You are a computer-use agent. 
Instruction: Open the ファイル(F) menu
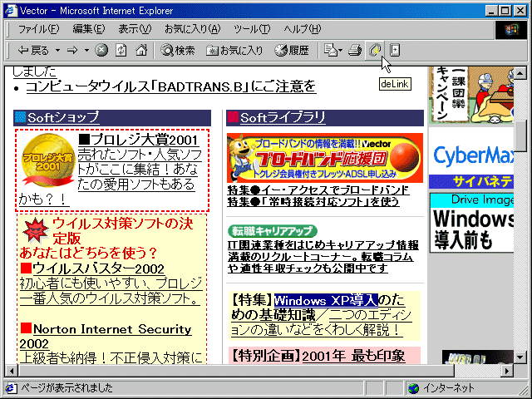(x=38, y=29)
